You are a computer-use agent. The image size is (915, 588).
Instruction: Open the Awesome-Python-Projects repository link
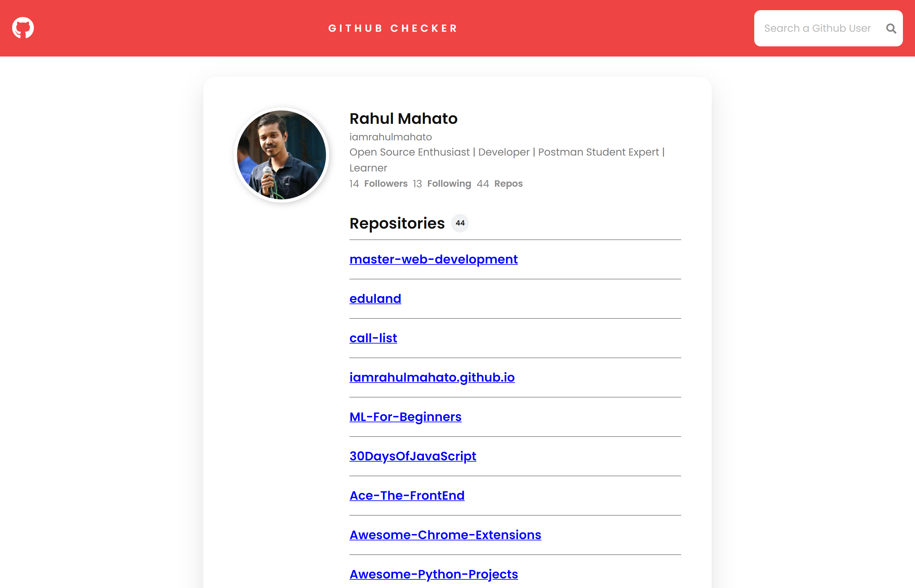[x=434, y=574]
